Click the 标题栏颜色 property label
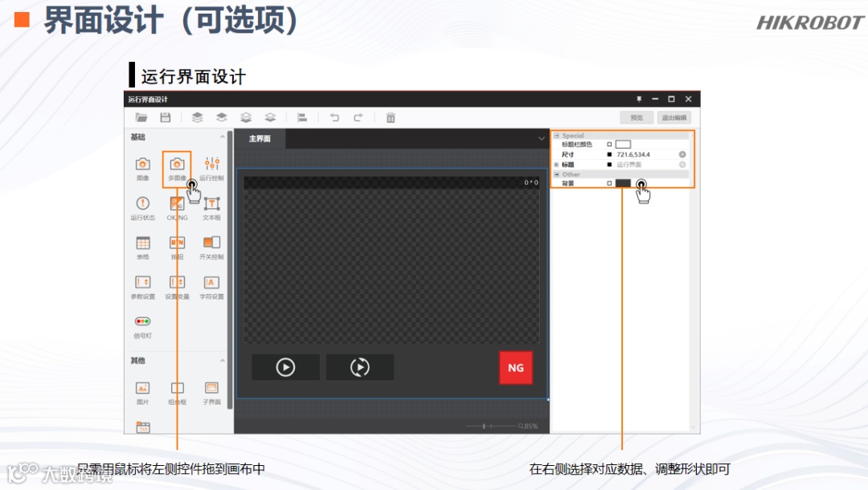Image resolution: width=868 pixels, height=490 pixels. pos(577,145)
